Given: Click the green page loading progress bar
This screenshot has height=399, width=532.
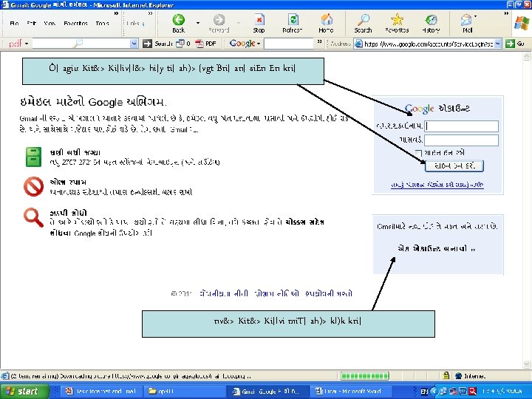Looking at the screenshot, I should click(365, 375).
